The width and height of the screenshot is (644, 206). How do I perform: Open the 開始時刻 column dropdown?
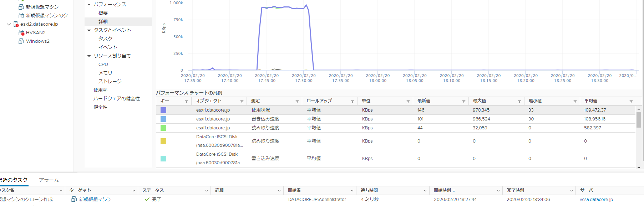(498, 191)
